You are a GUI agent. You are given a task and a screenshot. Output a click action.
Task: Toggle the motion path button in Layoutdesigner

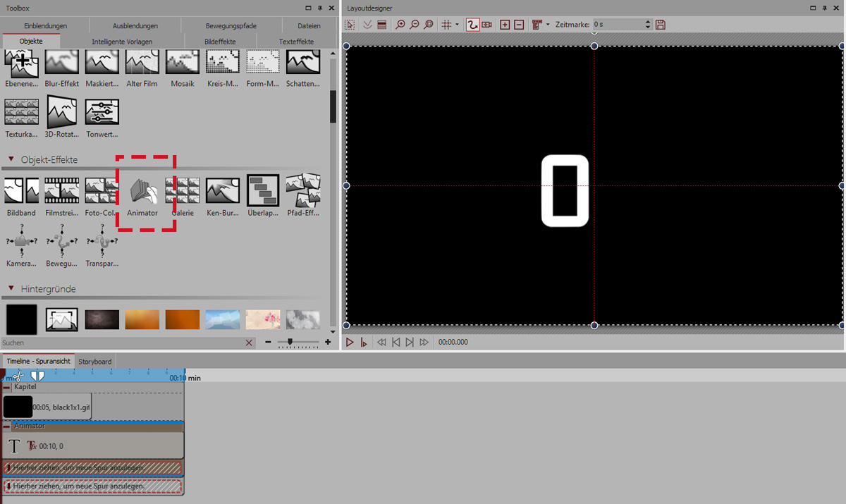click(x=472, y=25)
